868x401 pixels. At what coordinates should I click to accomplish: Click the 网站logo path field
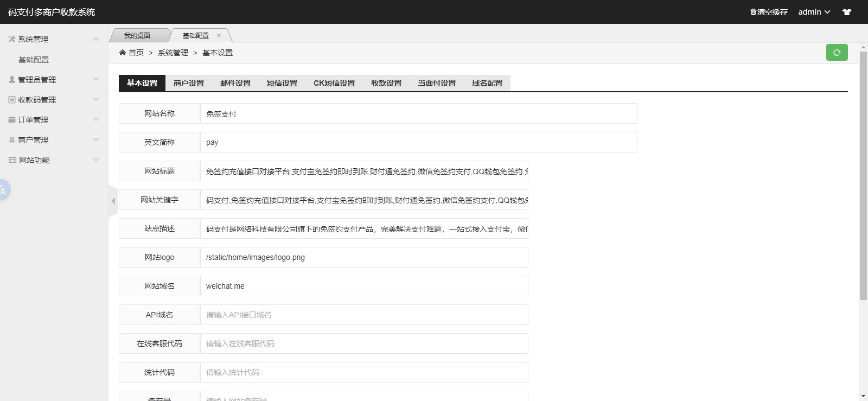pos(364,257)
